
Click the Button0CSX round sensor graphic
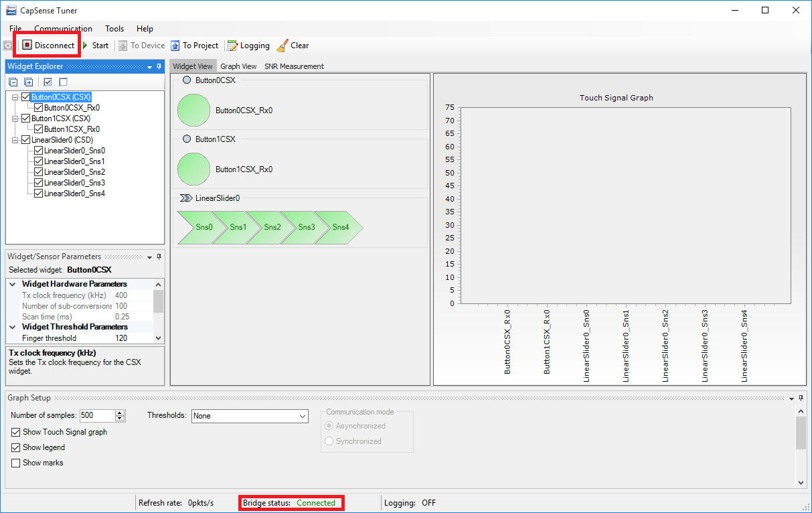(x=194, y=111)
